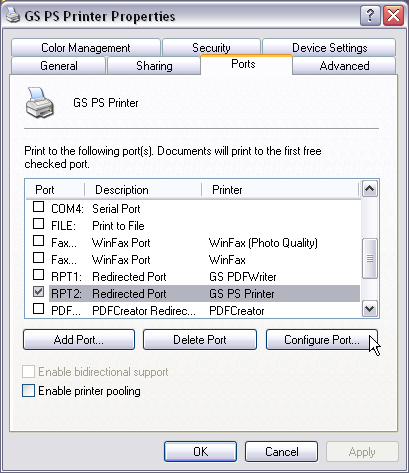Click the Description column header
The width and height of the screenshot is (409, 473).
pos(143,190)
